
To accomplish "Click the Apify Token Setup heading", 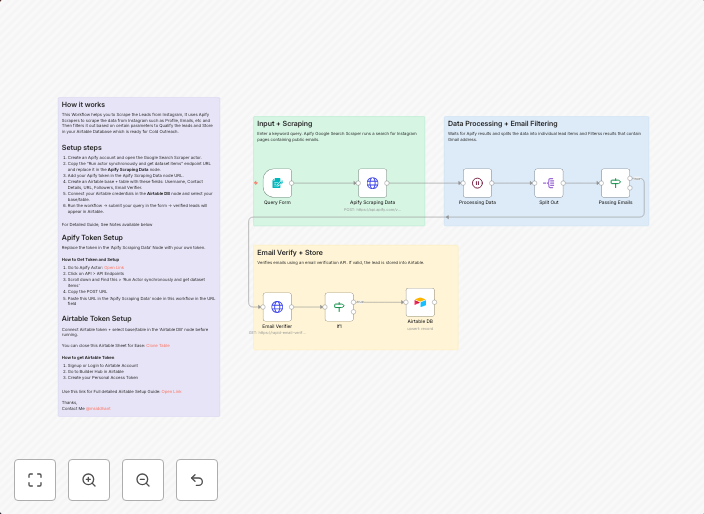I will 92,237.
